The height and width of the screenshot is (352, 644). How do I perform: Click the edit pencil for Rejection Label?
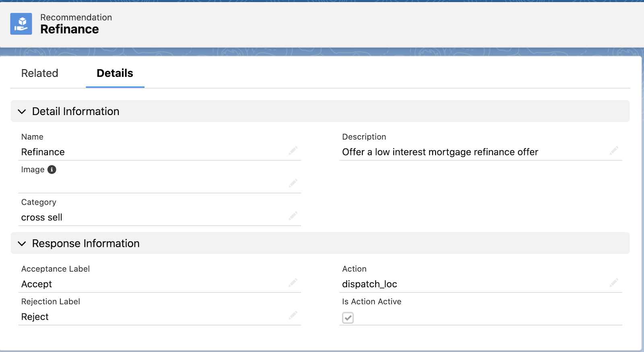coord(293,315)
